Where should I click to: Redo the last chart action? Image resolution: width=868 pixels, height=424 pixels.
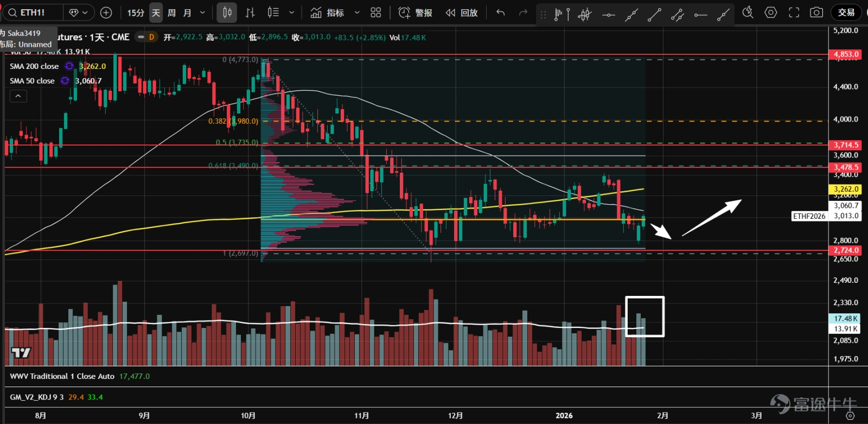tap(523, 12)
